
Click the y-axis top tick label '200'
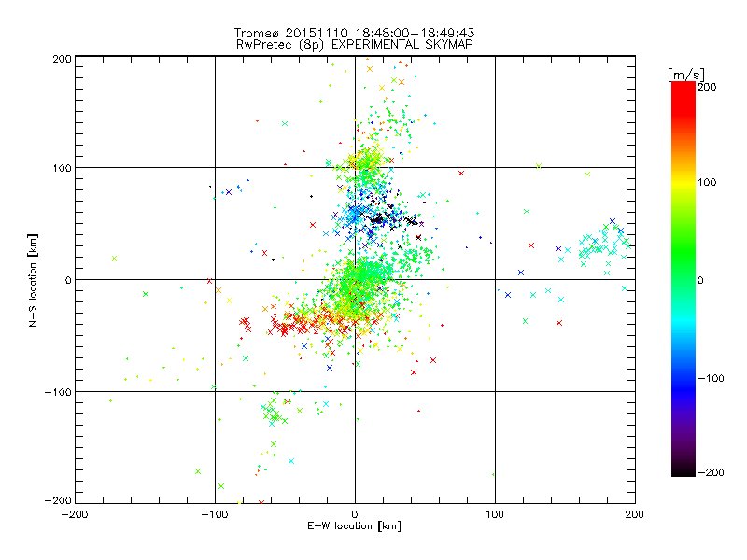click(63, 59)
